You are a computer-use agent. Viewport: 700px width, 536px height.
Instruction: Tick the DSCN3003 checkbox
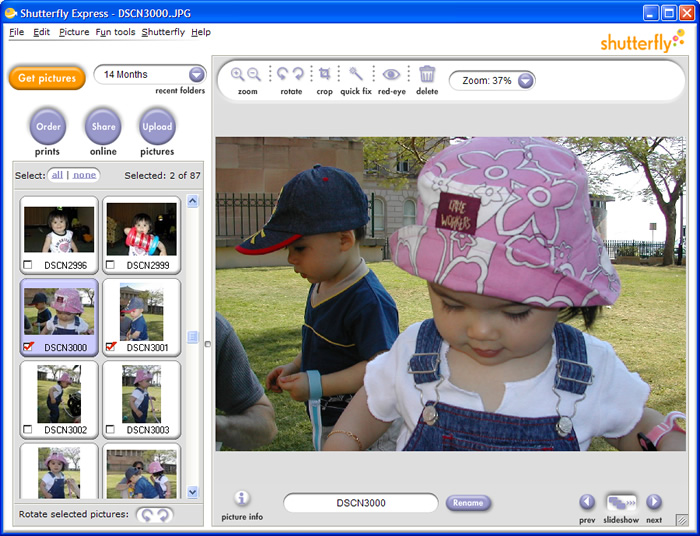(111, 430)
